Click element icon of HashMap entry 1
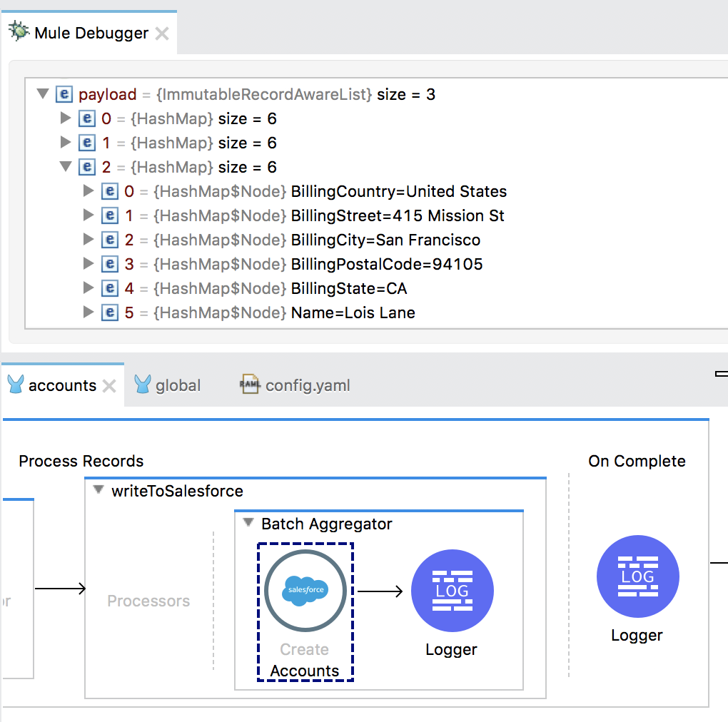 [87, 143]
